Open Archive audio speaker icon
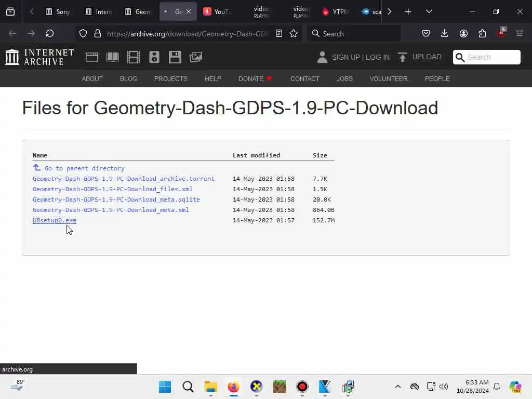Screen dimensions: 532x399 tap(154, 57)
